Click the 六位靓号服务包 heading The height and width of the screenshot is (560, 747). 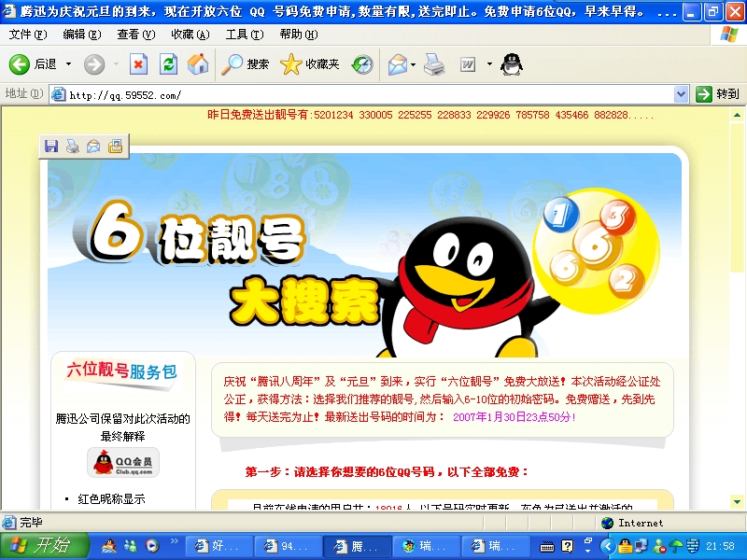click(122, 371)
